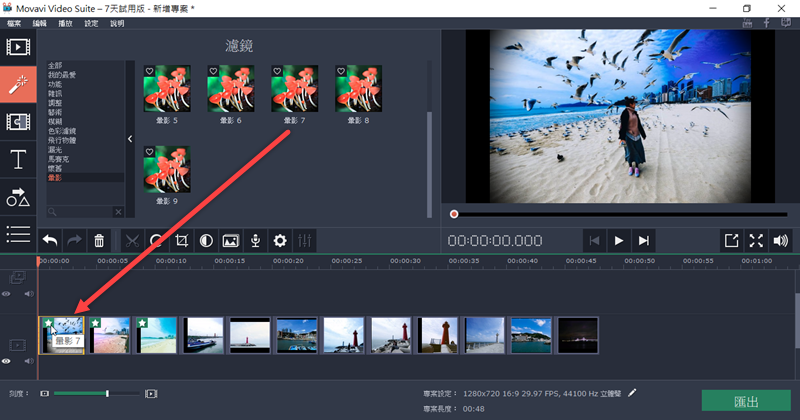Click the crop tool icon
This screenshot has height=420, width=800.
click(x=182, y=241)
